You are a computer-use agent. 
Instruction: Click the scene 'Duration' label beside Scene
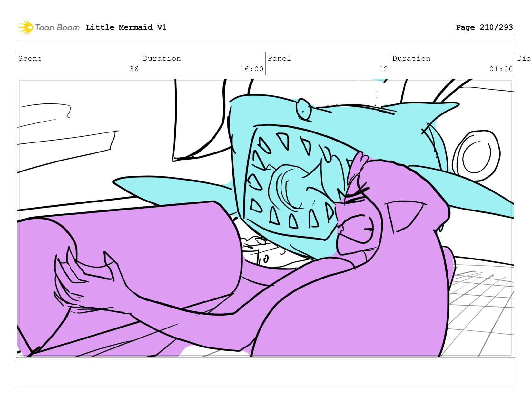point(162,58)
